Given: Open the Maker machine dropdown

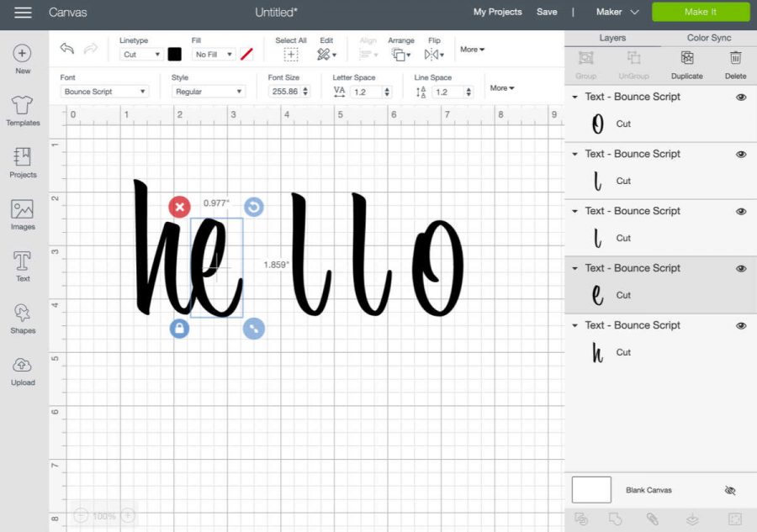Looking at the screenshot, I should (x=616, y=13).
